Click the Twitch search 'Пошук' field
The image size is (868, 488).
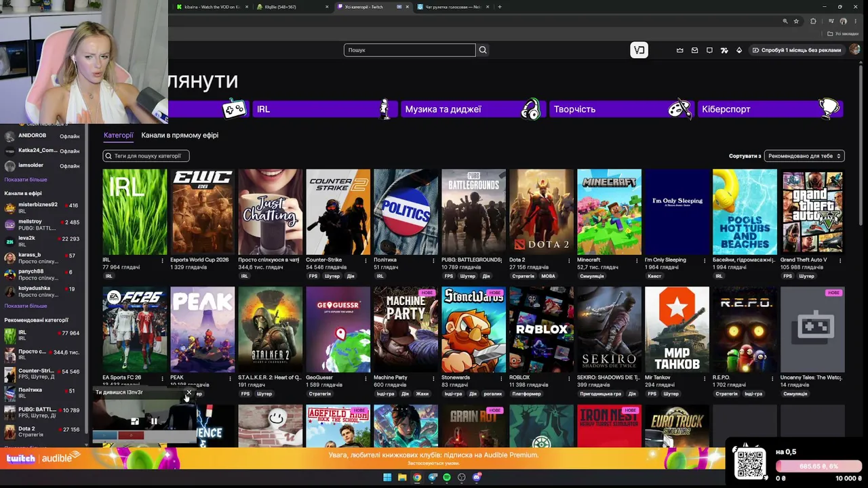(x=410, y=50)
